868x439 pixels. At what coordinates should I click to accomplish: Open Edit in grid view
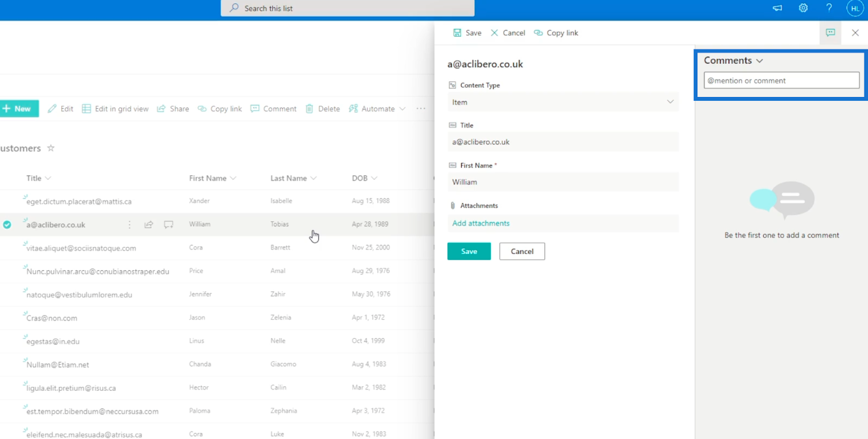115,109
